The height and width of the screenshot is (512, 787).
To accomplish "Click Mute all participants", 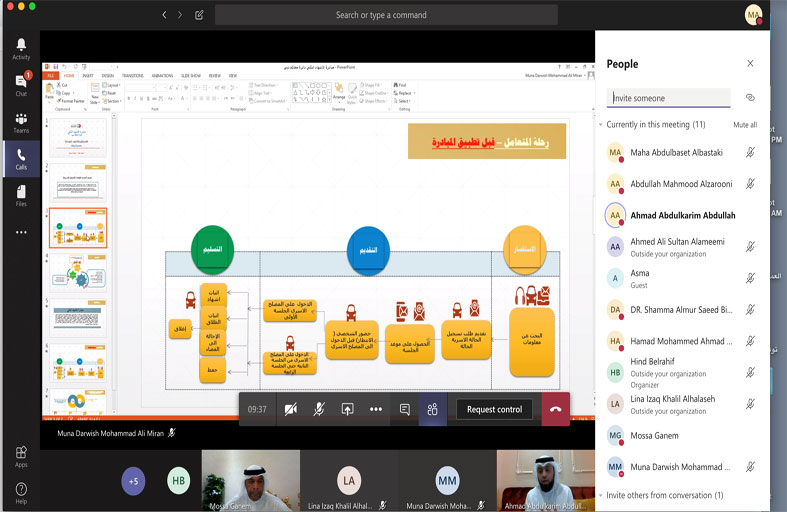I will pos(745,125).
